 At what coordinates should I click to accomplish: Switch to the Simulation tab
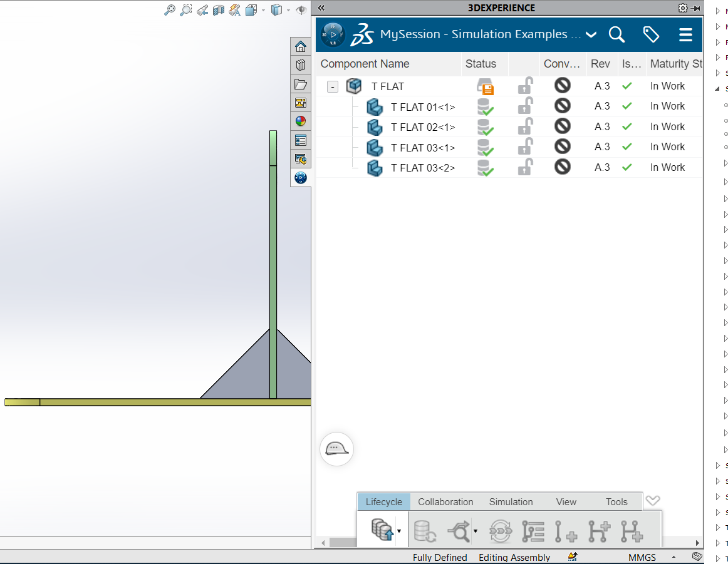coord(511,502)
